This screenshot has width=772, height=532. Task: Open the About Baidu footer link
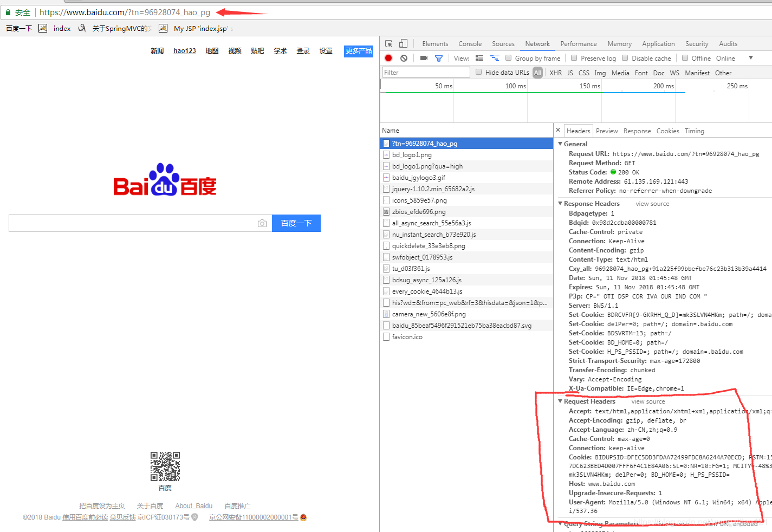pos(193,506)
